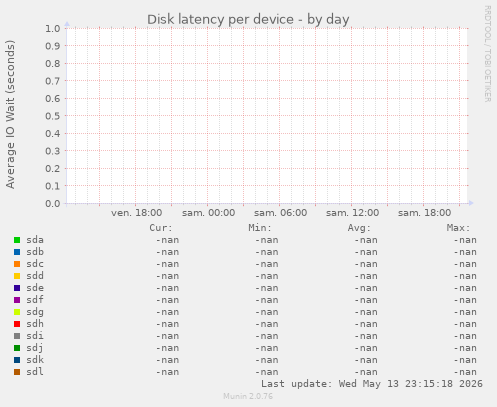Click the sdj dark green legend swatch
Viewport: 497px width, 407px height.
[x=17, y=348]
